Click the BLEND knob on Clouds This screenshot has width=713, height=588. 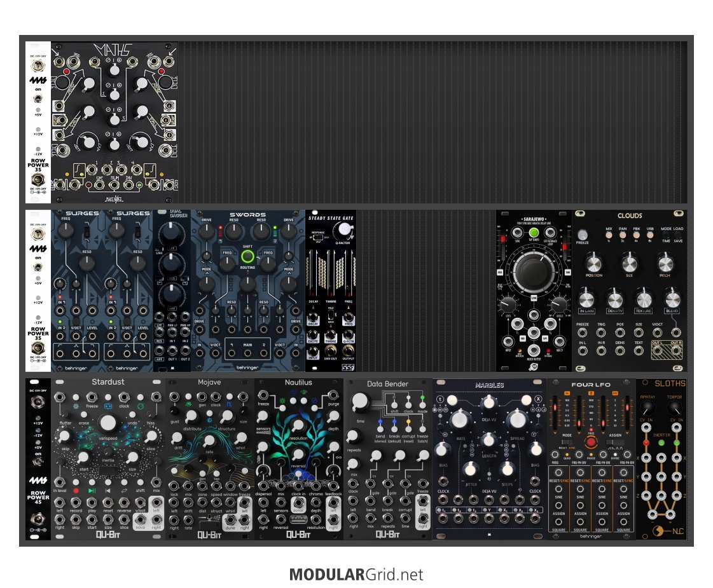click(672, 300)
